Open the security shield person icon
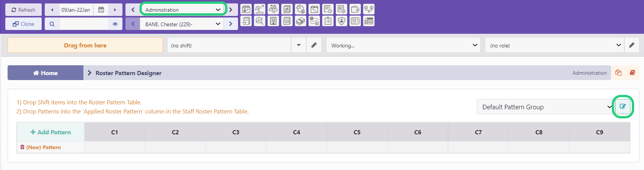Viewport: 644px width, 170px height. (x=342, y=21)
